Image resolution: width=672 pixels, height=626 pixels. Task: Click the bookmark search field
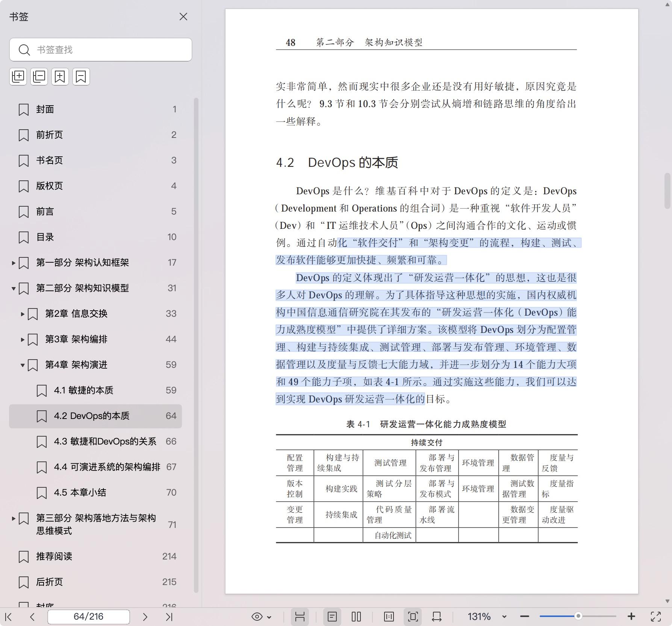(x=101, y=50)
